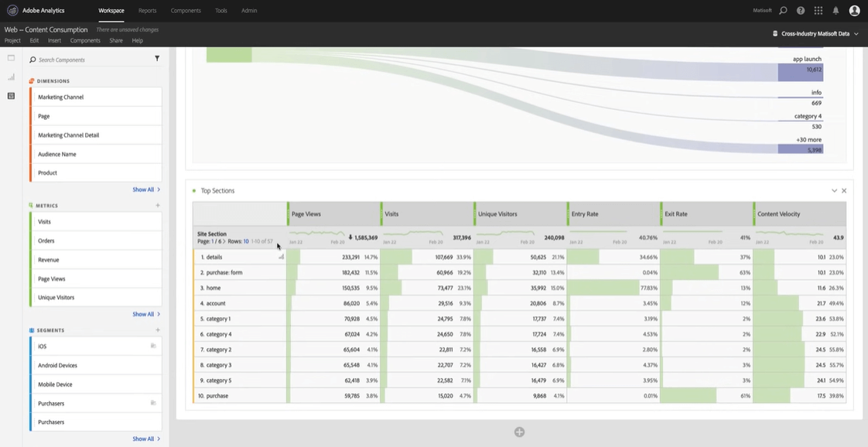Show all dimensions
The image size is (868, 447).
coord(146,189)
